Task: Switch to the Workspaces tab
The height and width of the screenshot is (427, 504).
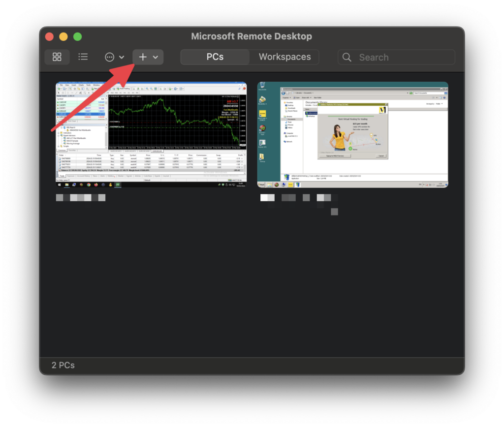Action: click(284, 57)
